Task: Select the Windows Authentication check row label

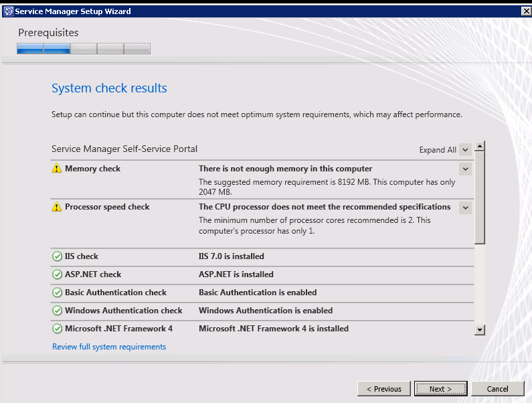Action: (x=124, y=311)
